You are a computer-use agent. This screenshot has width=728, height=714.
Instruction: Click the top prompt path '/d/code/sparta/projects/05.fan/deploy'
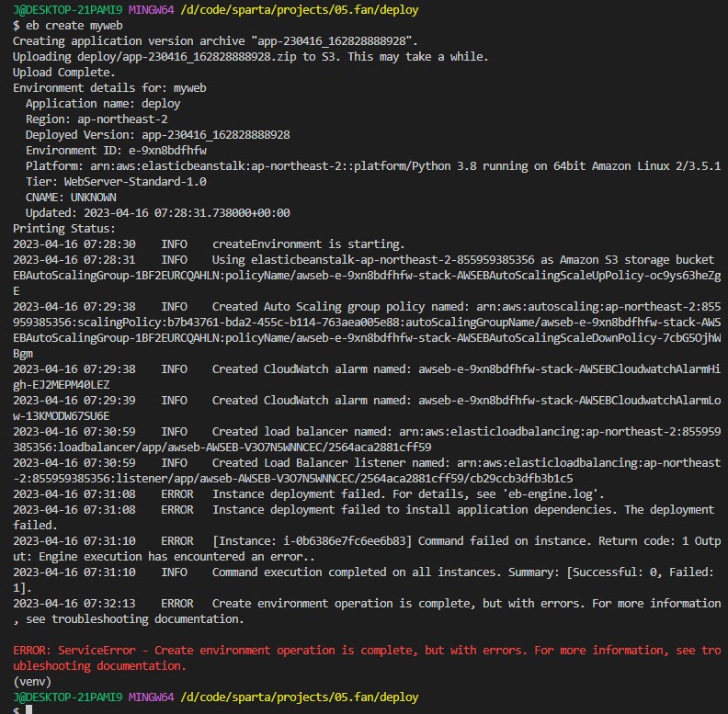point(300,10)
